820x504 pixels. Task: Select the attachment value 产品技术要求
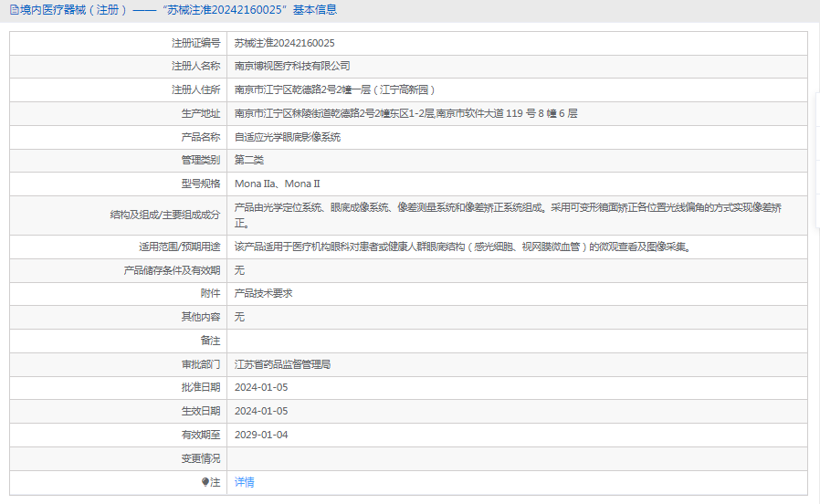pos(264,293)
